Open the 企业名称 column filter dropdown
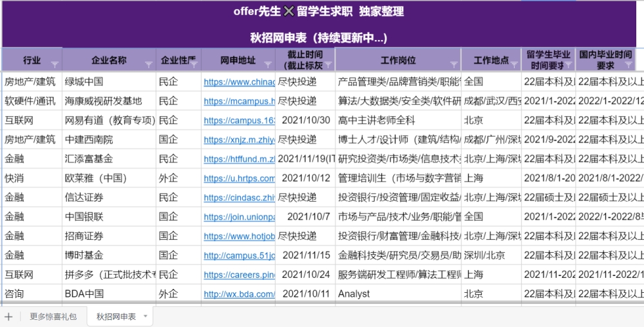The image size is (644, 327). pyautogui.click(x=149, y=64)
